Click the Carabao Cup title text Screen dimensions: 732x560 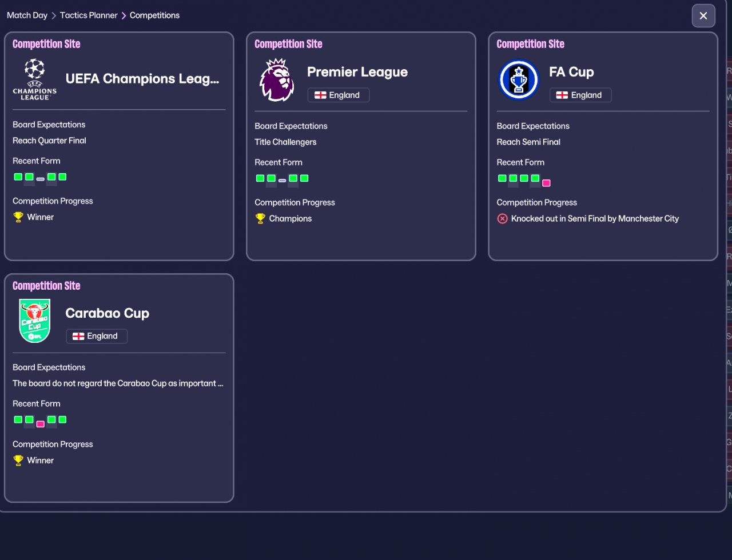[x=108, y=313]
